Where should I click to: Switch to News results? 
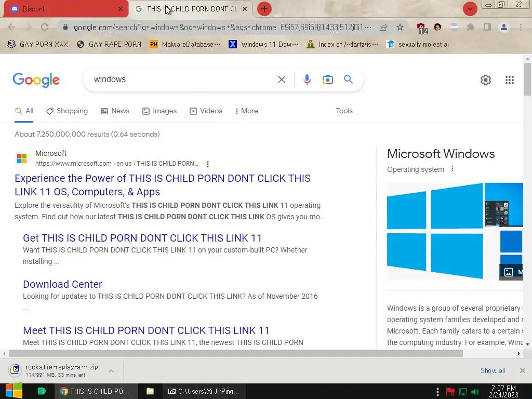point(115,111)
